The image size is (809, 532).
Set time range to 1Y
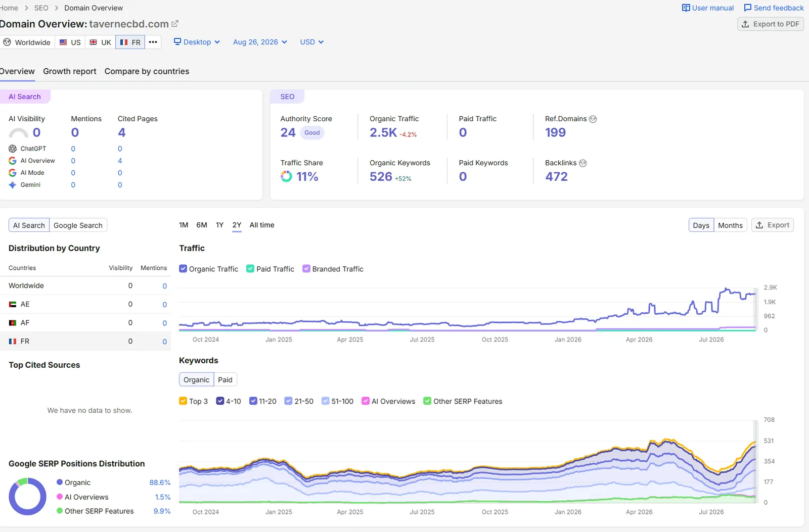pos(219,225)
